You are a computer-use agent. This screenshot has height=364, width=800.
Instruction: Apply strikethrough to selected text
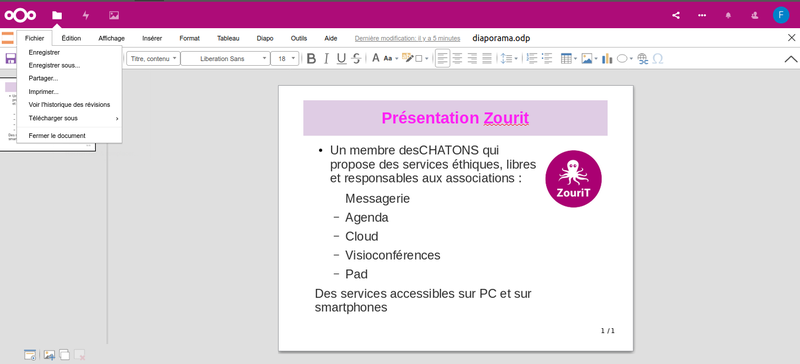[x=357, y=59]
